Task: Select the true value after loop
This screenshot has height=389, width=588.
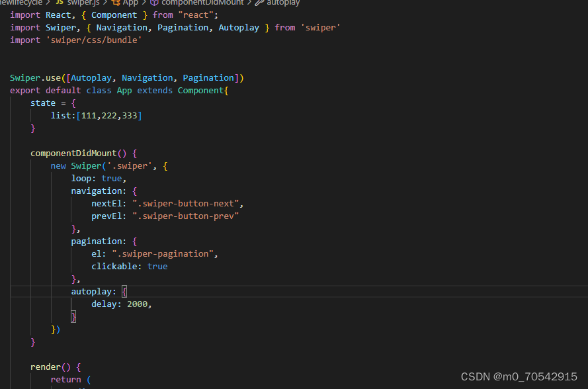Action: pos(112,178)
